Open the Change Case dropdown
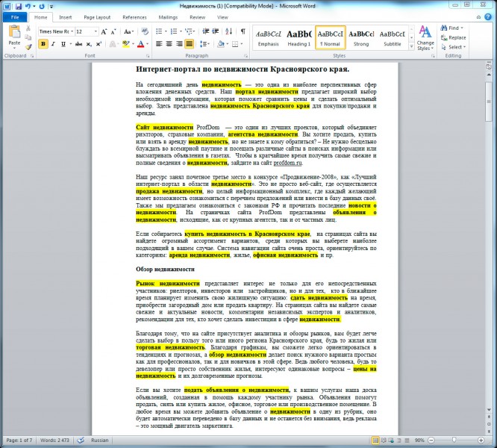 pos(128,31)
